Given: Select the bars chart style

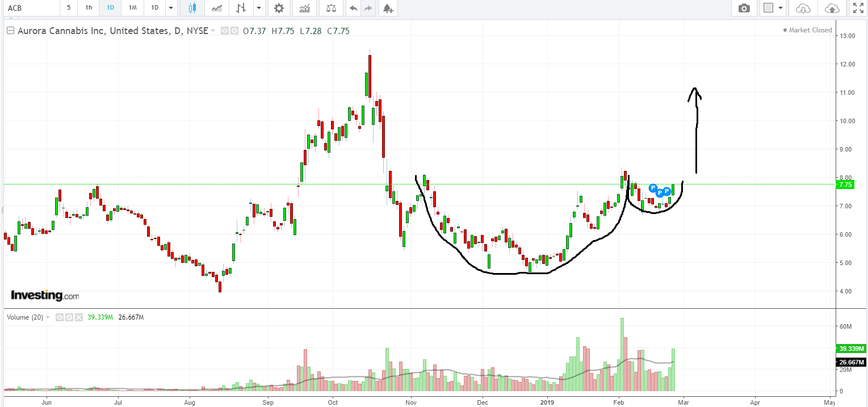Looking at the screenshot, I should (x=242, y=8).
